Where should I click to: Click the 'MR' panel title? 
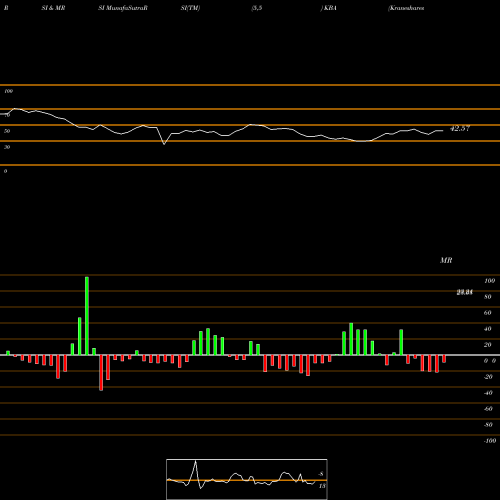point(446,260)
